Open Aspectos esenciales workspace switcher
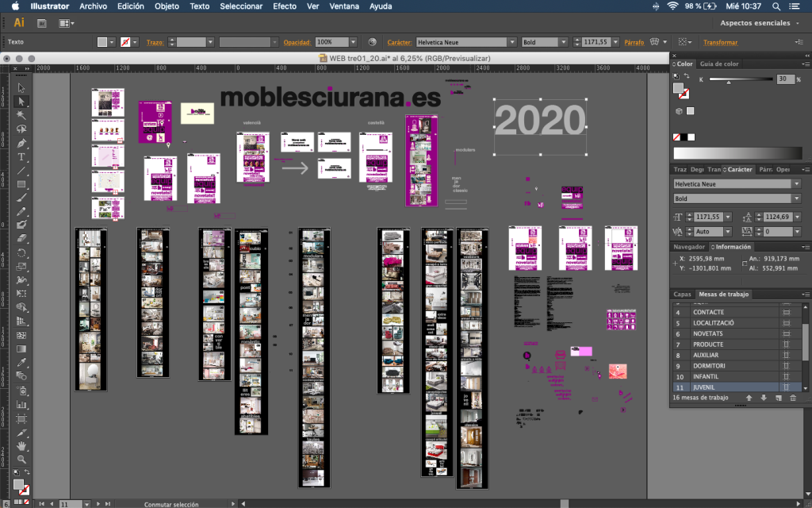 (x=759, y=23)
